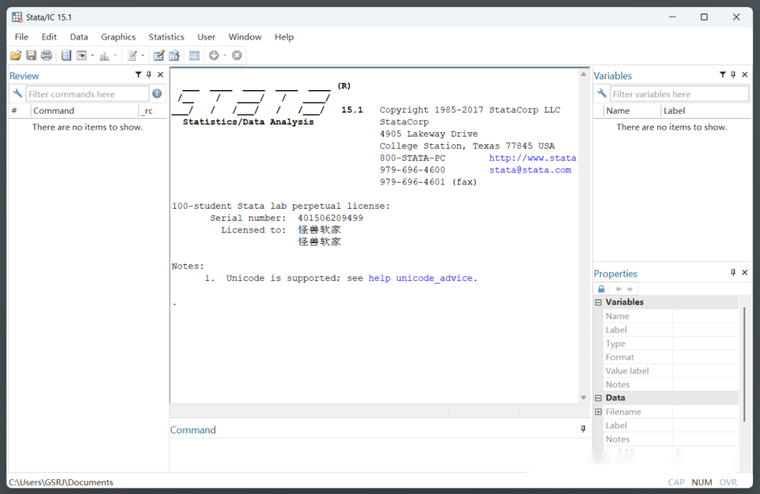Open the Statistics menu
Image resolution: width=760 pixels, height=494 pixels.
tap(166, 37)
